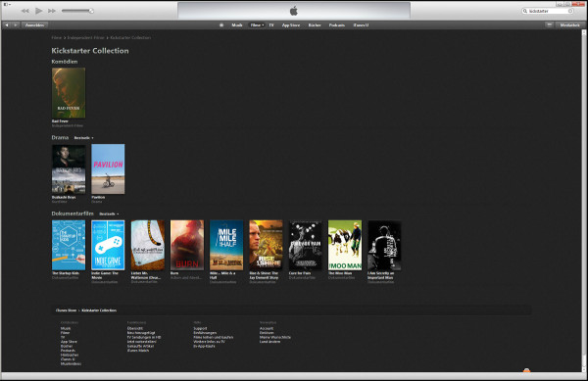
Task: Open Independent Filme breadcrumb link
Action: [86, 37]
